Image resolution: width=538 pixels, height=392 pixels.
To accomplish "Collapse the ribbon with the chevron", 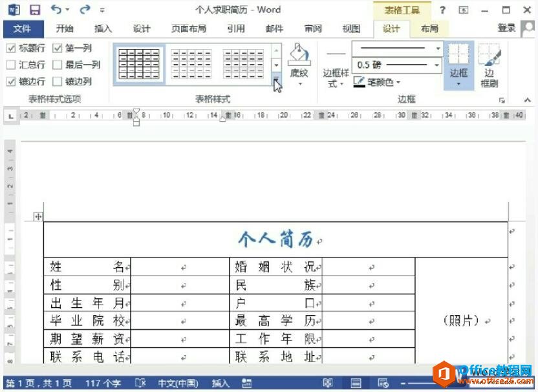I will 528,100.
